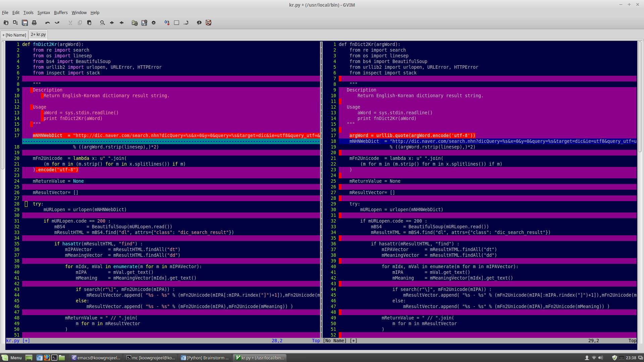Open the Buffers menu

click(x=61, y=12)
